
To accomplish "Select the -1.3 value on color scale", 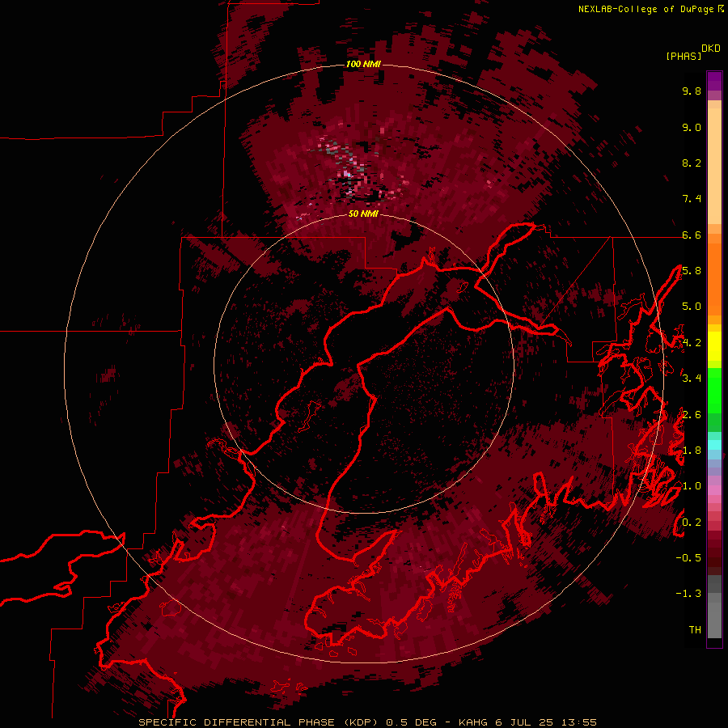I will click(x=688, y=594).
